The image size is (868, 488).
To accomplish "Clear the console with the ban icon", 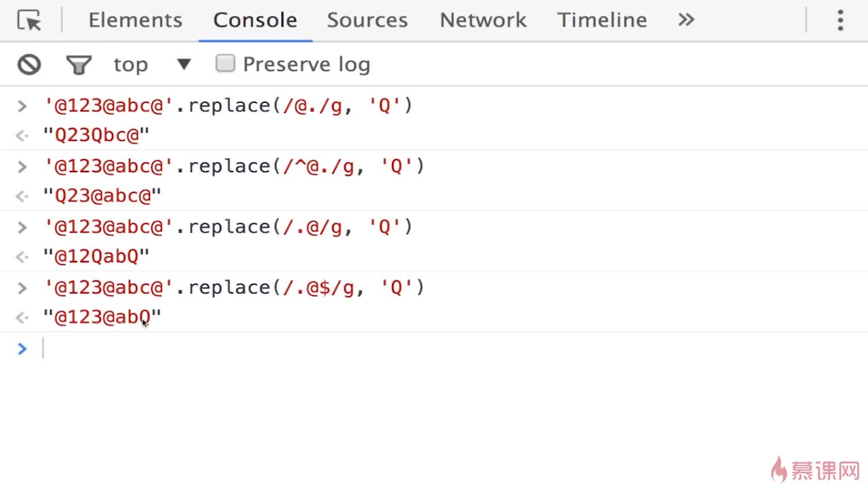I will click(29, 64).
